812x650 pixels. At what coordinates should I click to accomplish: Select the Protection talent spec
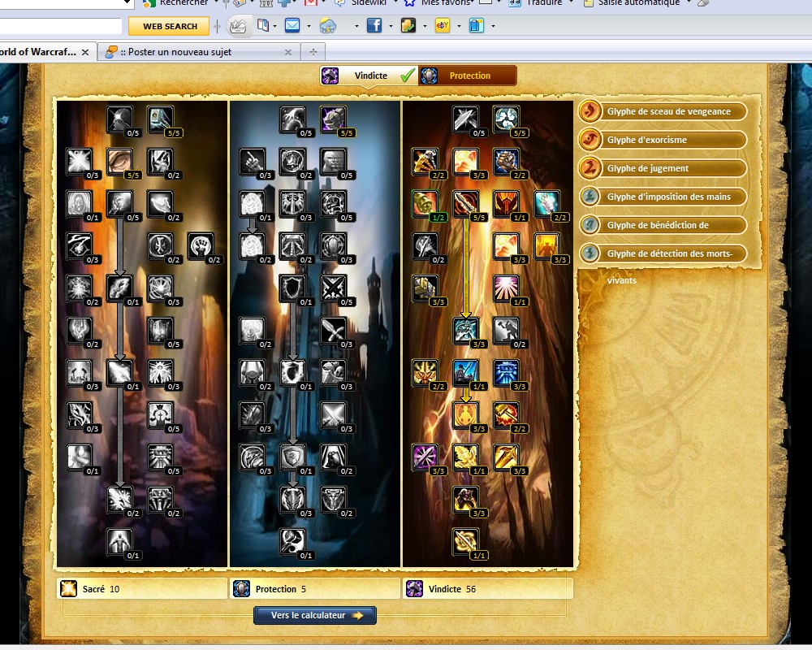coord(467,76)
